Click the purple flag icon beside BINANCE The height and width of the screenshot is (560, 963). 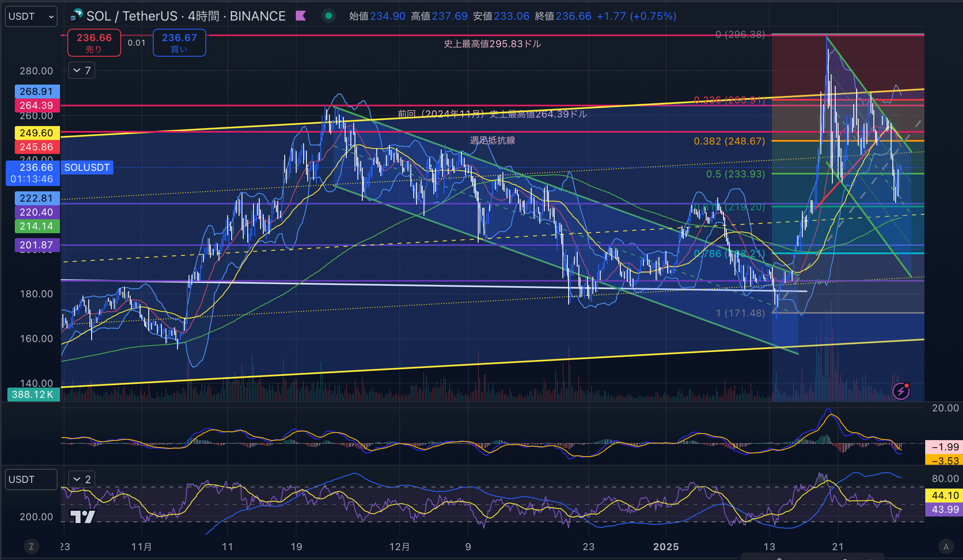(x=301, y=16)
